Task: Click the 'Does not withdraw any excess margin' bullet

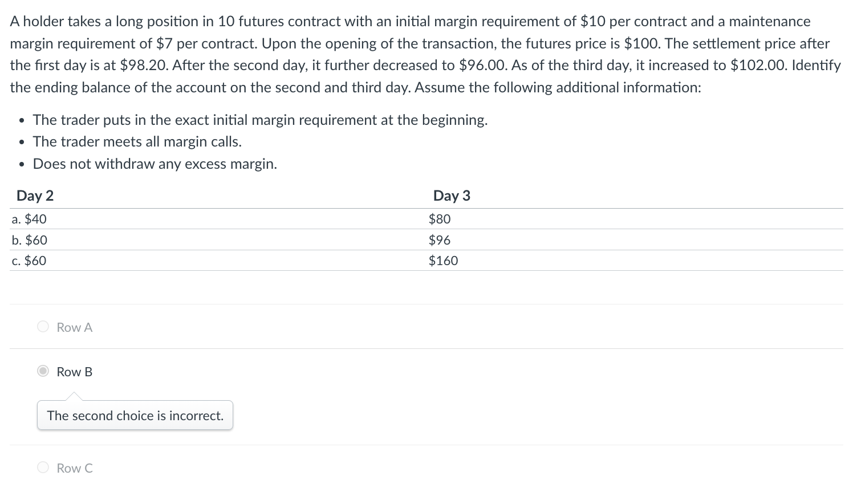Action: pyautogui.click(x=155, y=164)
